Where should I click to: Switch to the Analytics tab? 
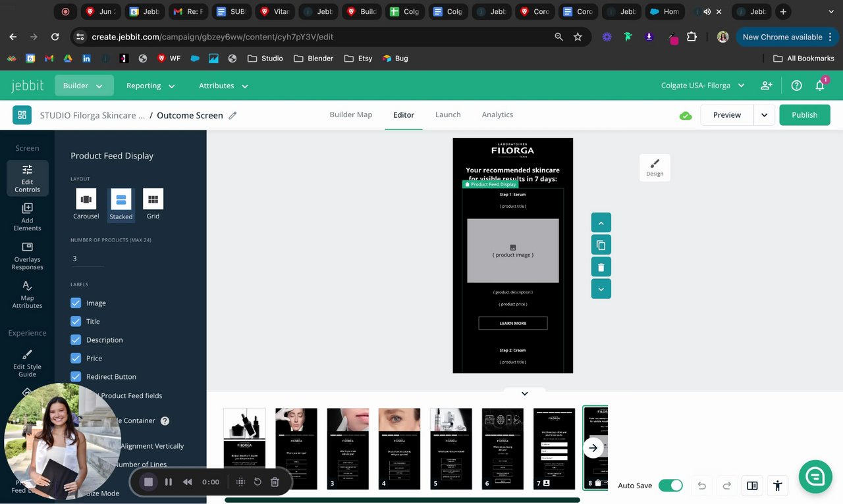pyautogui.click(x=497, y=114)
